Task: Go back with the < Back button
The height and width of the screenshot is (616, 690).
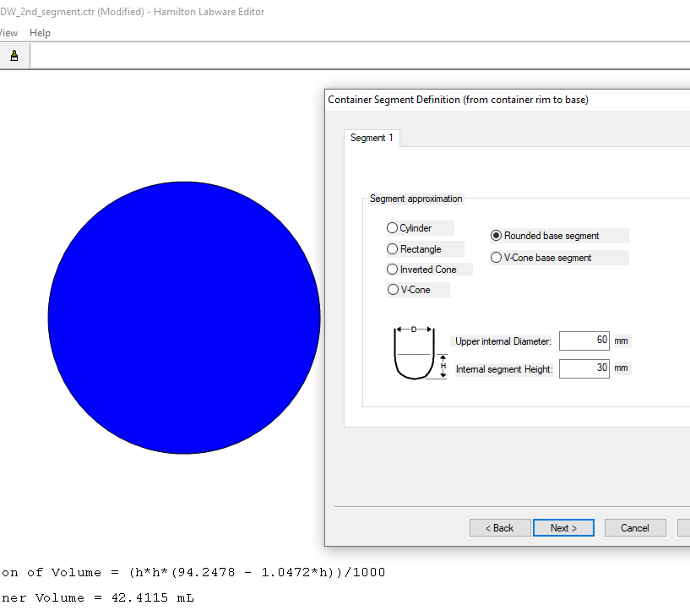Action: tap(500, 528)
